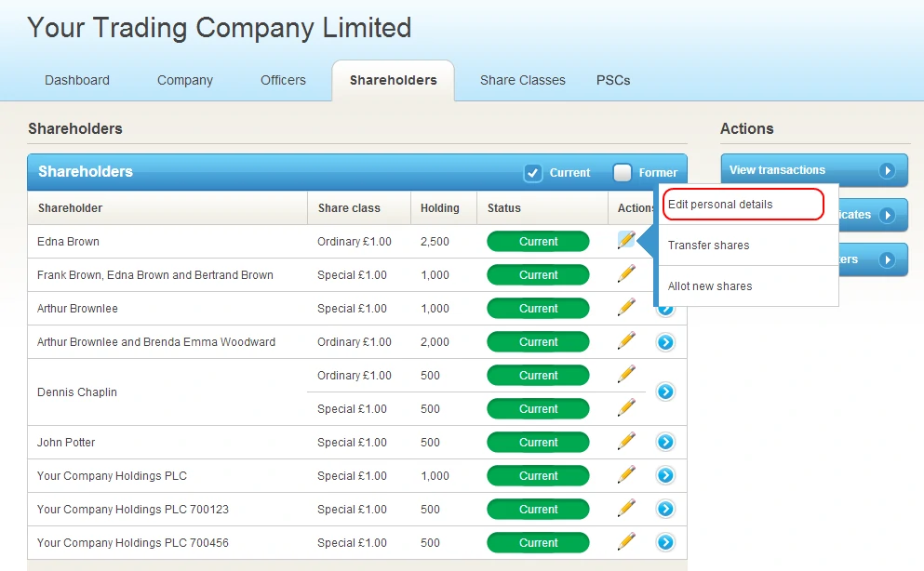
Task: Open the PSCs tab
Action: point(613,80)
